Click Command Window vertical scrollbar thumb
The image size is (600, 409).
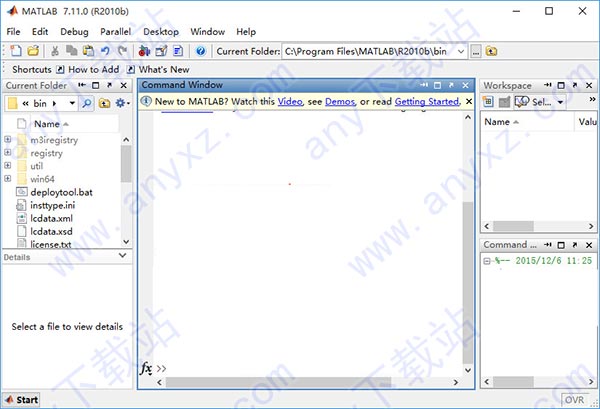[x=468, y=282]
